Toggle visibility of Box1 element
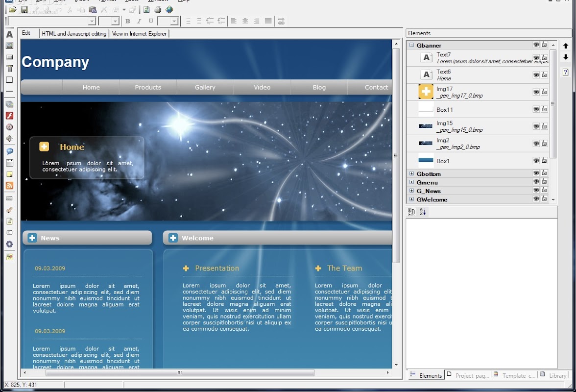The image size is (576, 392). (x=536, y=161)
